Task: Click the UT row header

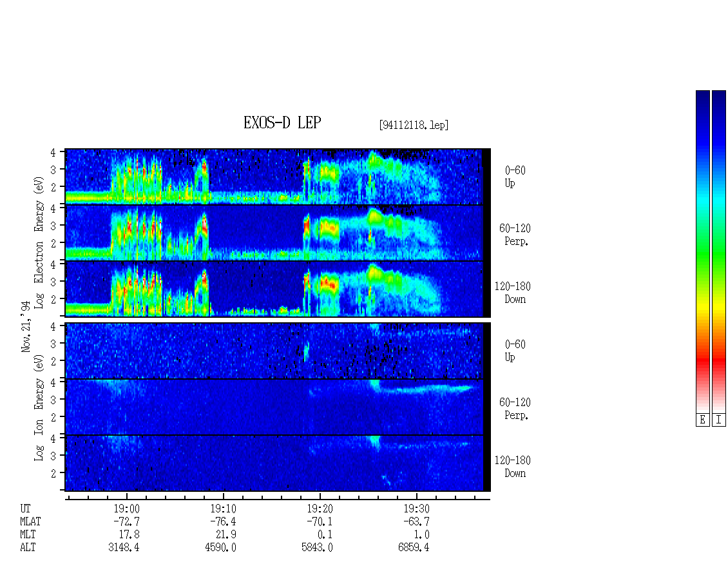Action: [x=25, y=509]
